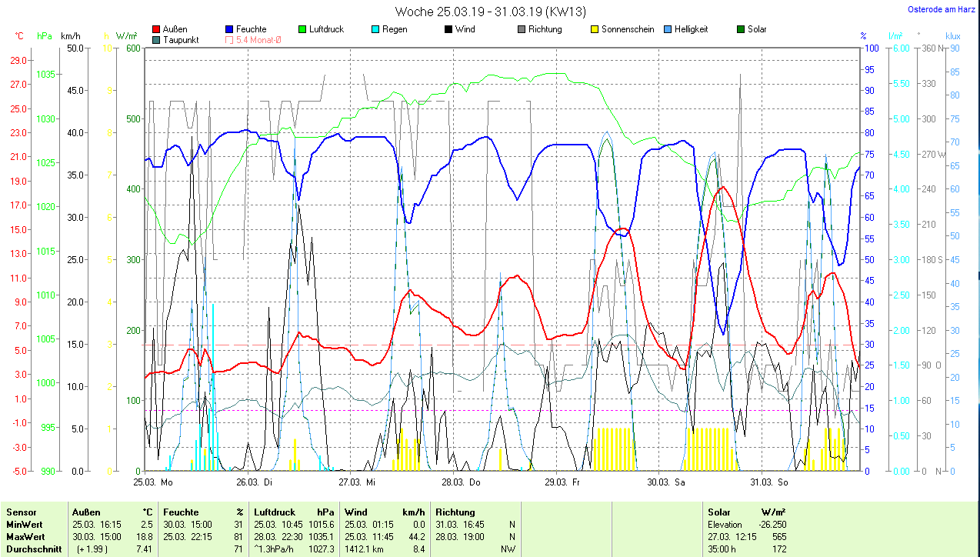Click the dark green Solar legend swatch
The width and height of the screenshot is (980, 557).
click(x=741, y=29)
